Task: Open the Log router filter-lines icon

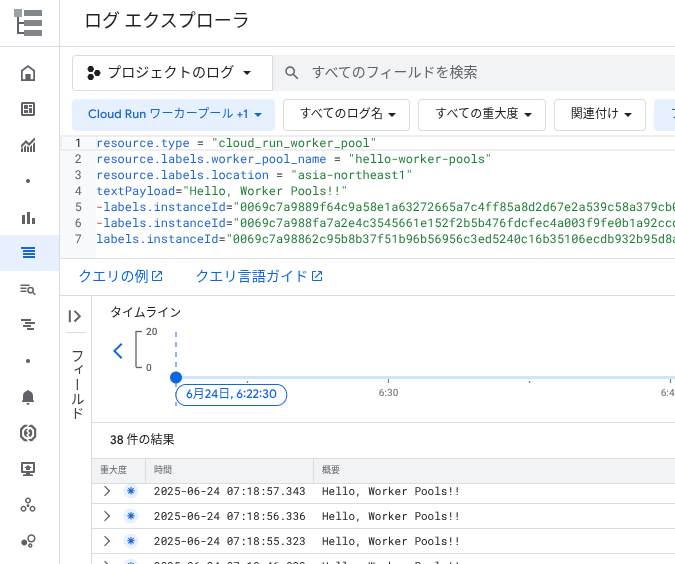Action: pyautogui.click(x=28, y=325)
